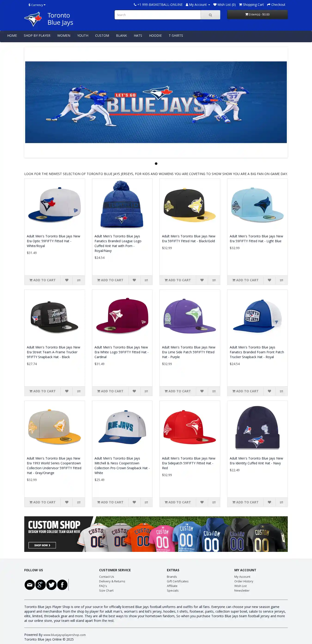312x644 pixels.
Task: Open the Twitter social icon
Action: click(51, 585)
